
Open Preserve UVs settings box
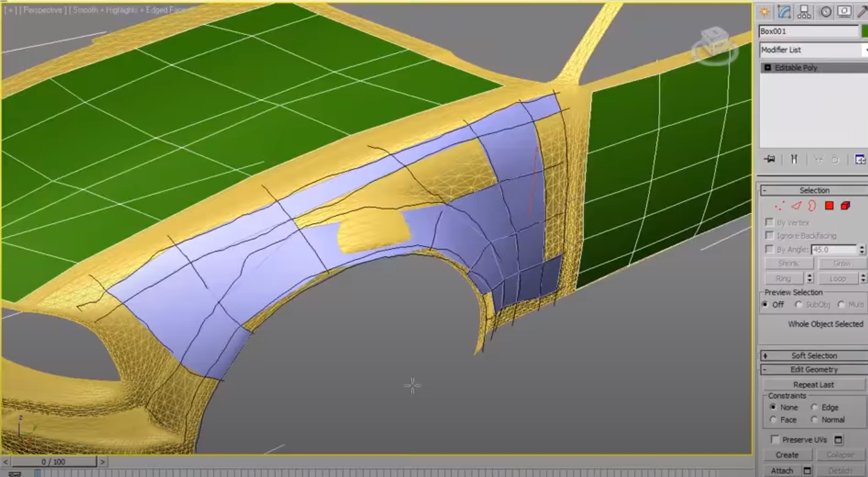tap(839, 440)
